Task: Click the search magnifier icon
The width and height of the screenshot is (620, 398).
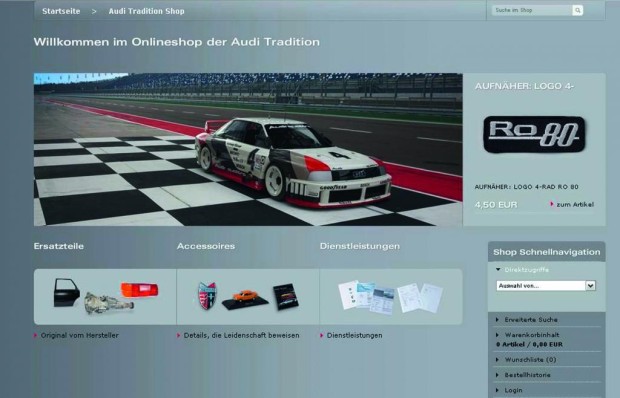Action: pyautogui.click(x=577, y=10)
